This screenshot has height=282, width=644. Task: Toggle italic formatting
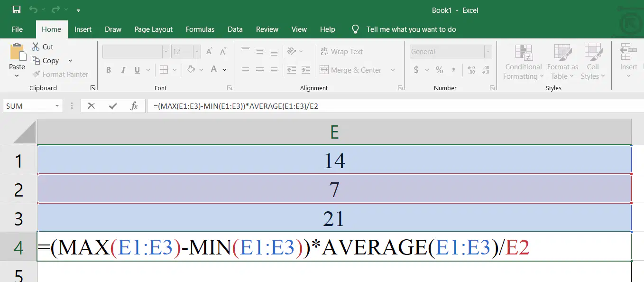[123, 70]
